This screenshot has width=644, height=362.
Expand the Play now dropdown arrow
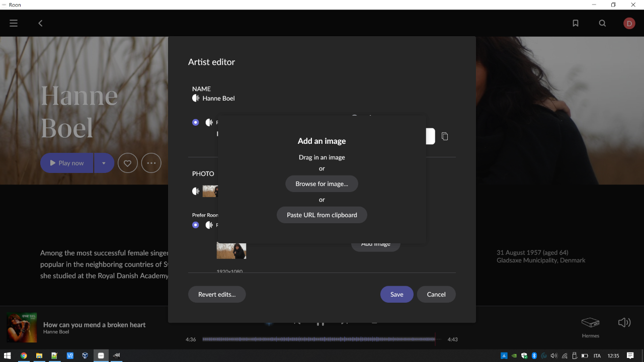click(x=104, y=163)
